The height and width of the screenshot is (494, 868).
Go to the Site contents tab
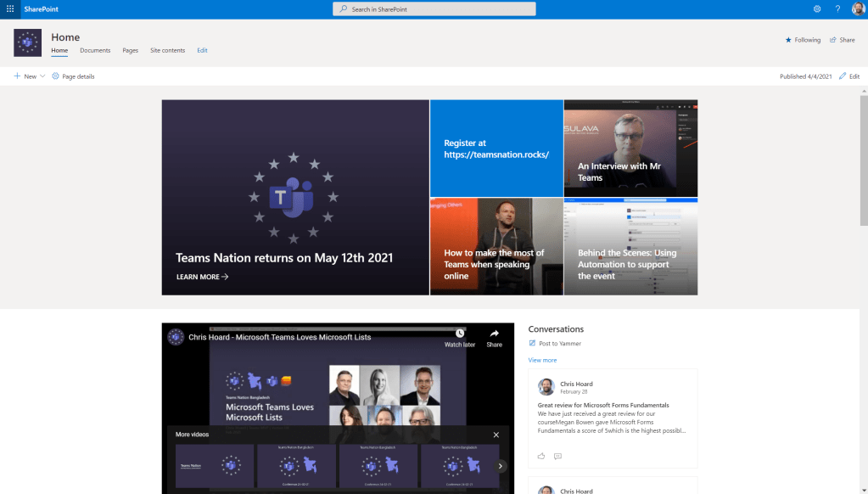167,50
